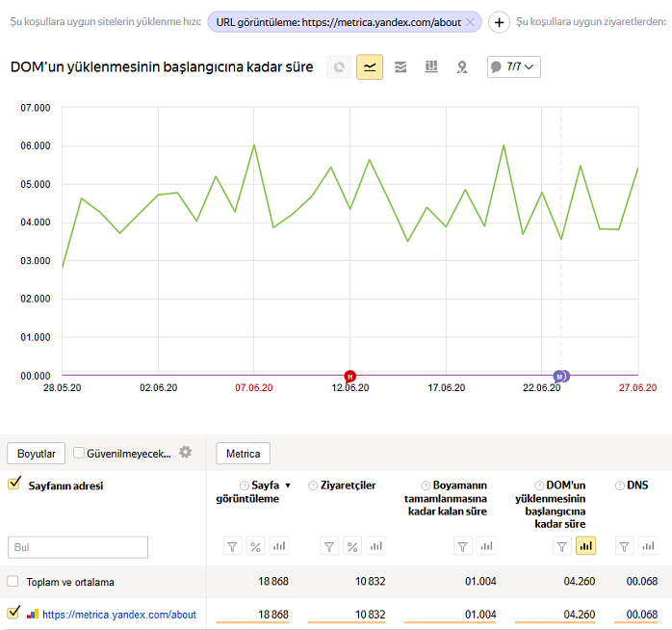Show help for Sayfa görüntüleme metric
Screen dimensions: 672x630
coord(245,486)
